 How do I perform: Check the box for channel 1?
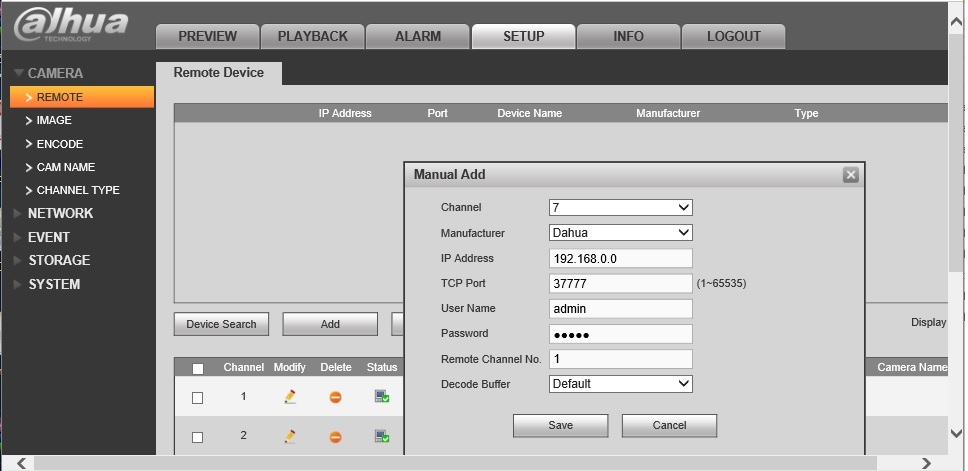198,398
